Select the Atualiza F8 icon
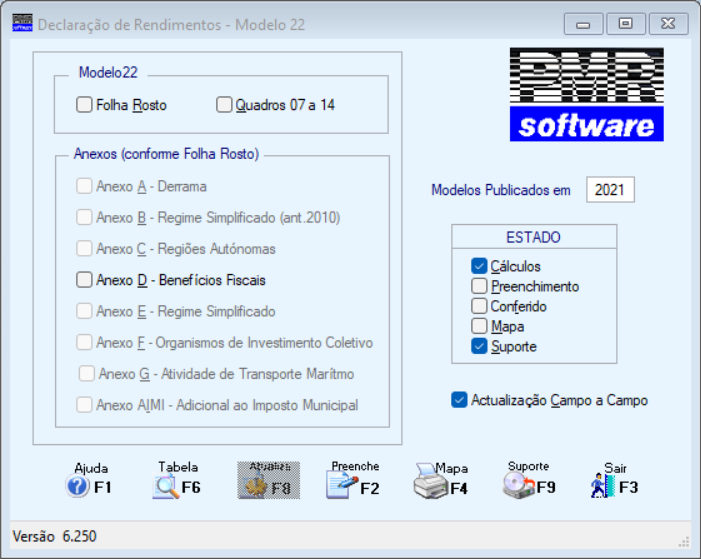The height and width of the screenshot is (559, 701). coord(269,480)
